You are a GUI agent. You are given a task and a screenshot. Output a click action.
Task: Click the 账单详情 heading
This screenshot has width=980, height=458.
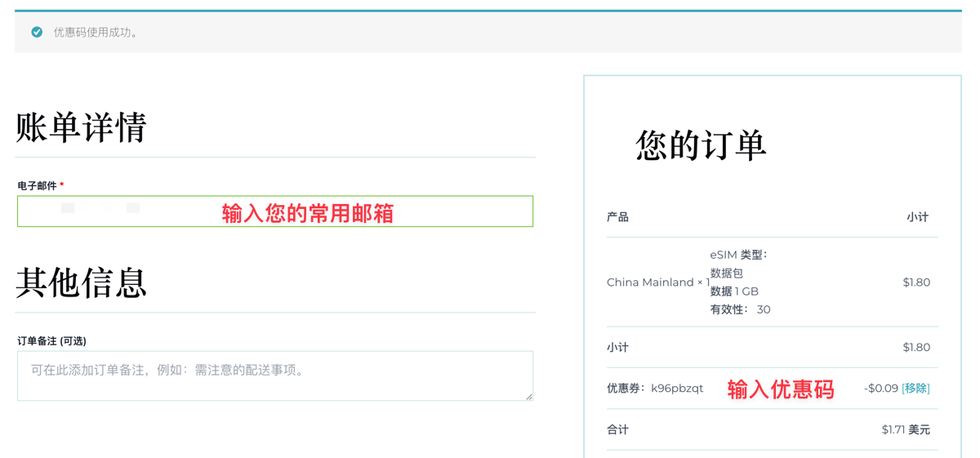[81, 128]
